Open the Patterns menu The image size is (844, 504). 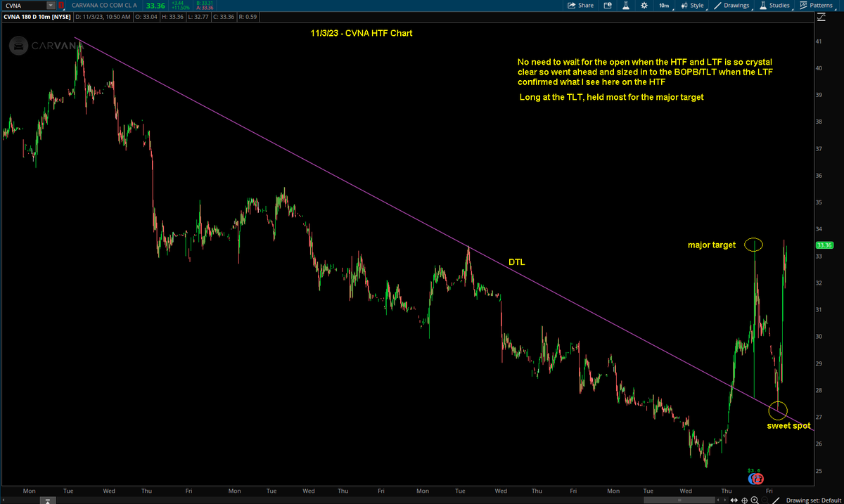click(x=817, y=5)
